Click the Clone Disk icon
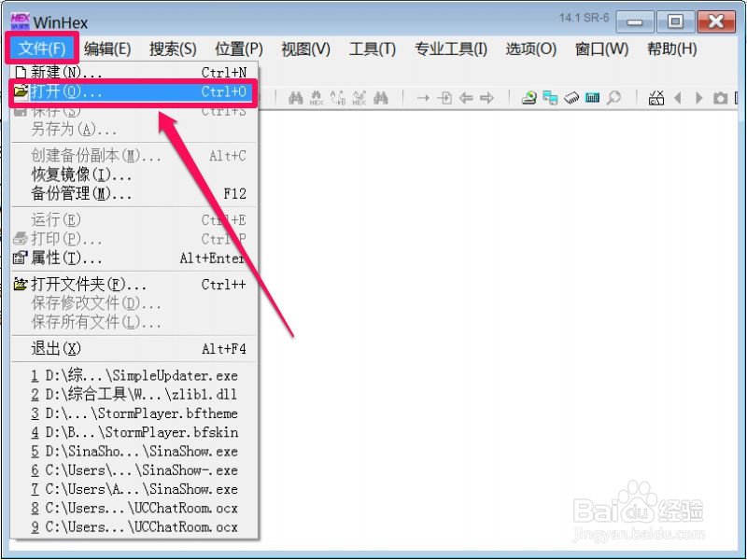Image resolution: width=747 pixels, height=560 pixels. click(x=550, y=98)
